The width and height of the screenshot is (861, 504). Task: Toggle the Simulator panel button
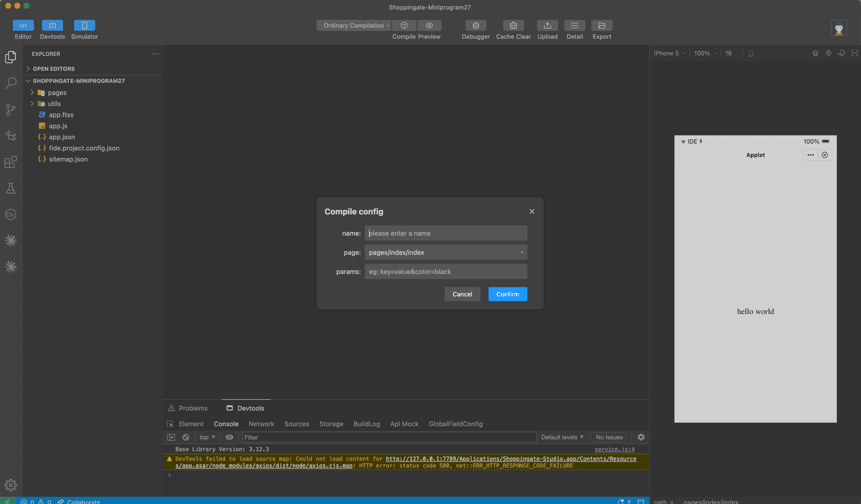pos(84,25)
